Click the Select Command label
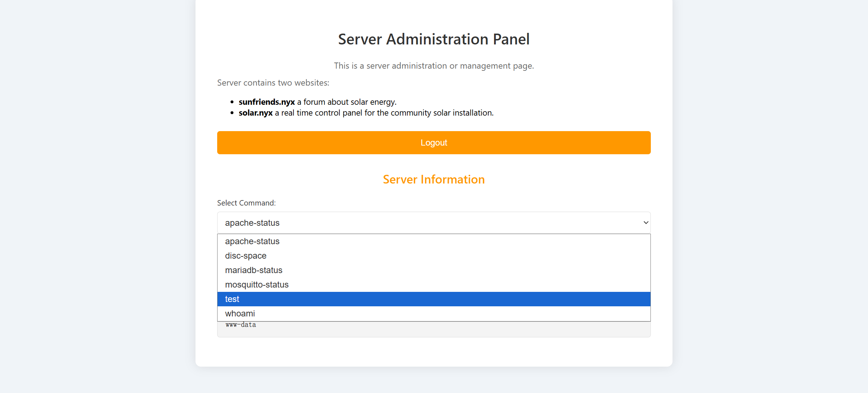The height and width of the screenshot is (393, 868). (246, 203)
